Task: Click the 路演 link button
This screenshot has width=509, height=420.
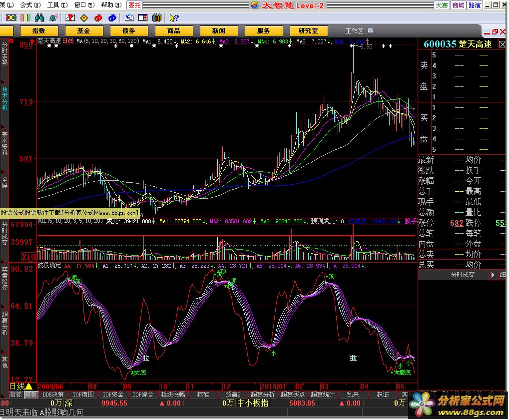Action: [x=475, y=5]
